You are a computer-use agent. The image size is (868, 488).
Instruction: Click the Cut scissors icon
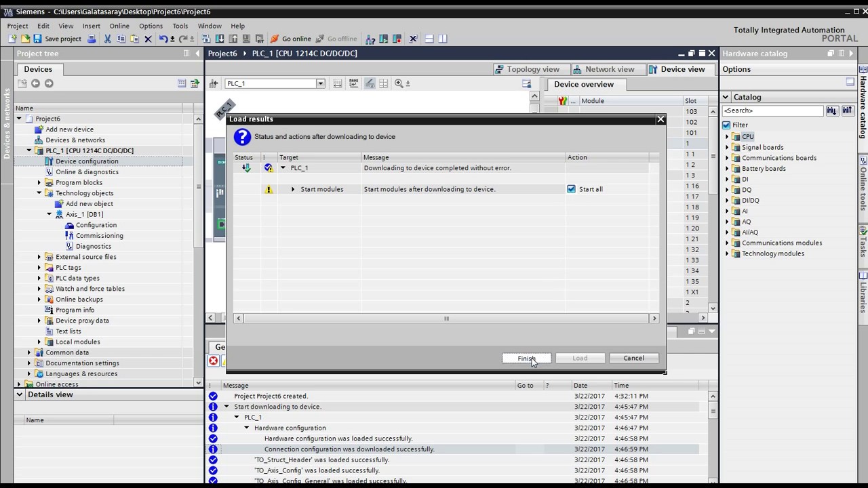click(107, 39)
